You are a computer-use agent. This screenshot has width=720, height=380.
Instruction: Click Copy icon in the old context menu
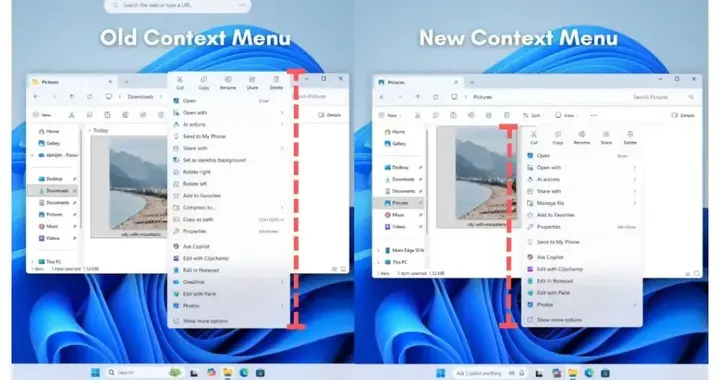(204, 79)
